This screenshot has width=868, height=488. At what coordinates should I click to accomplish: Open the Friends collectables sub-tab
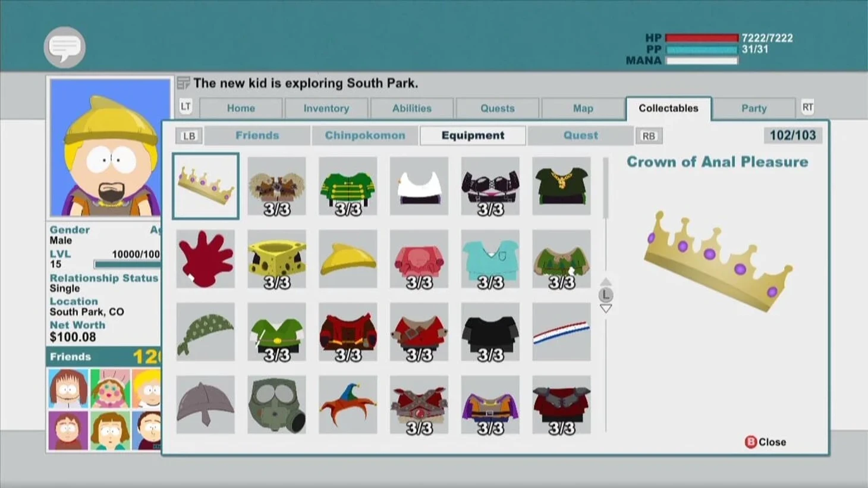[x=257, y=136]
